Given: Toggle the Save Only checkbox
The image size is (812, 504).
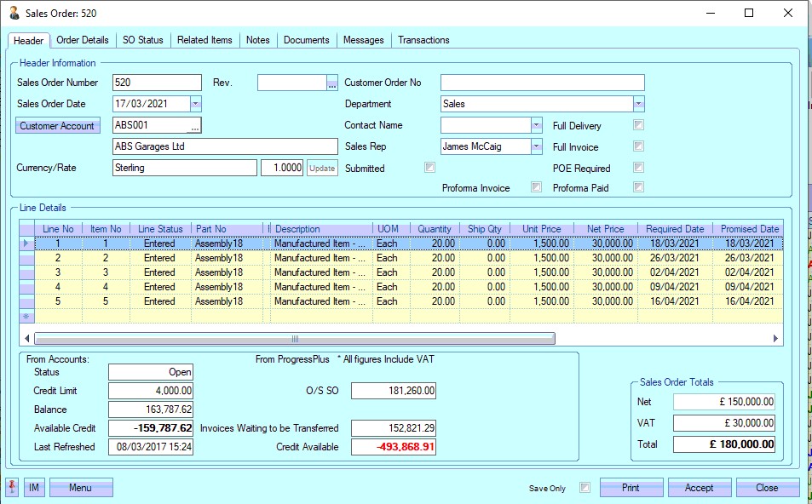Looking at the screenshot, I should click(585, 488).
